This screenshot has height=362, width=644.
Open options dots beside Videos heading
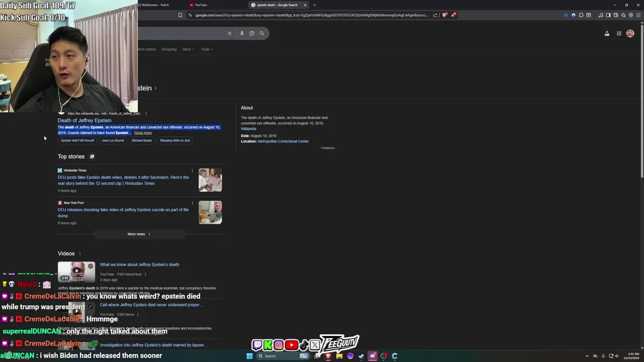79,254
